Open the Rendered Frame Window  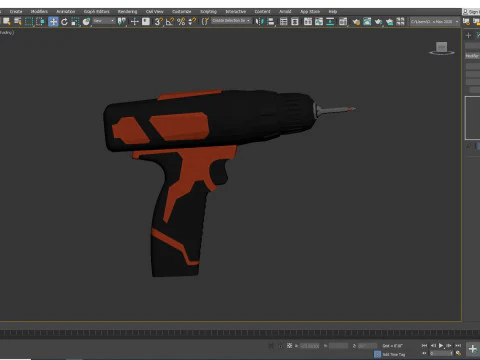tap(367, 22)
